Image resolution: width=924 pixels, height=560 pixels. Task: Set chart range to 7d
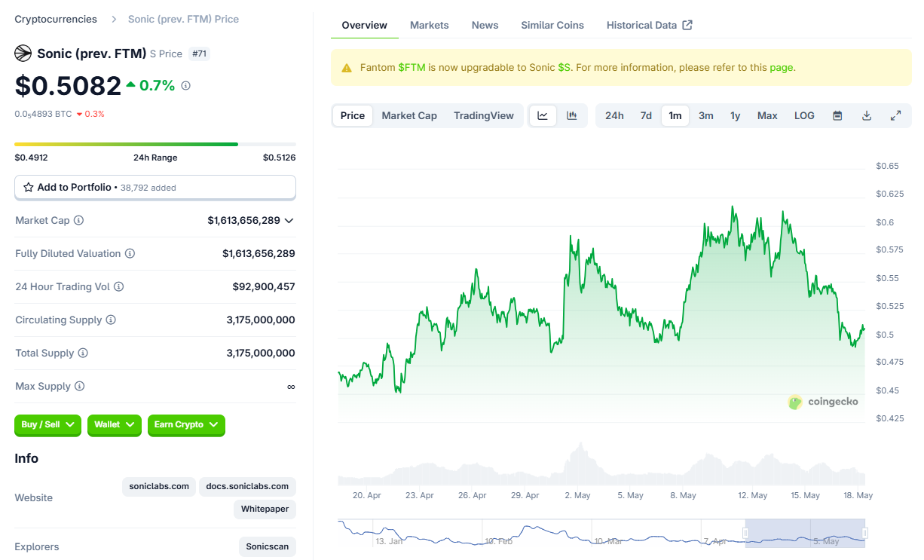click(x=646, y=115)
